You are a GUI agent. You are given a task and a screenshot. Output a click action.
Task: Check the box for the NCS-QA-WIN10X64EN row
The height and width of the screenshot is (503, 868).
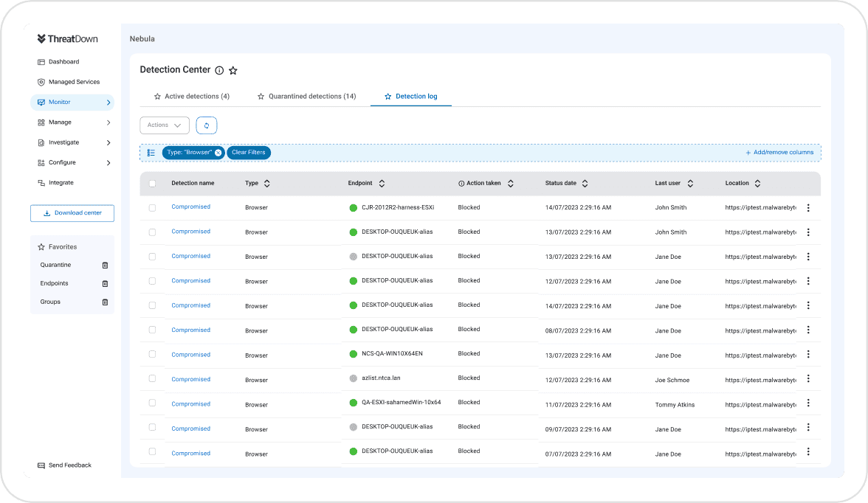tap(153, 354)
